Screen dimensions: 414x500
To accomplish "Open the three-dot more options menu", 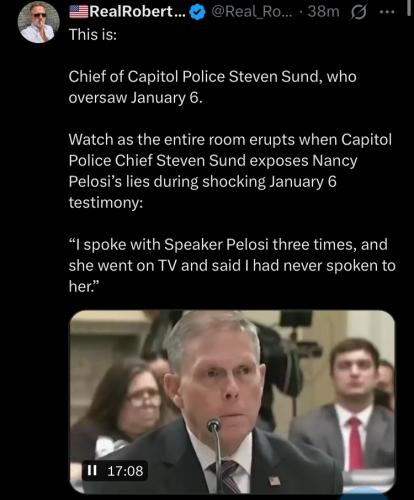I will [x=387, y=12].
